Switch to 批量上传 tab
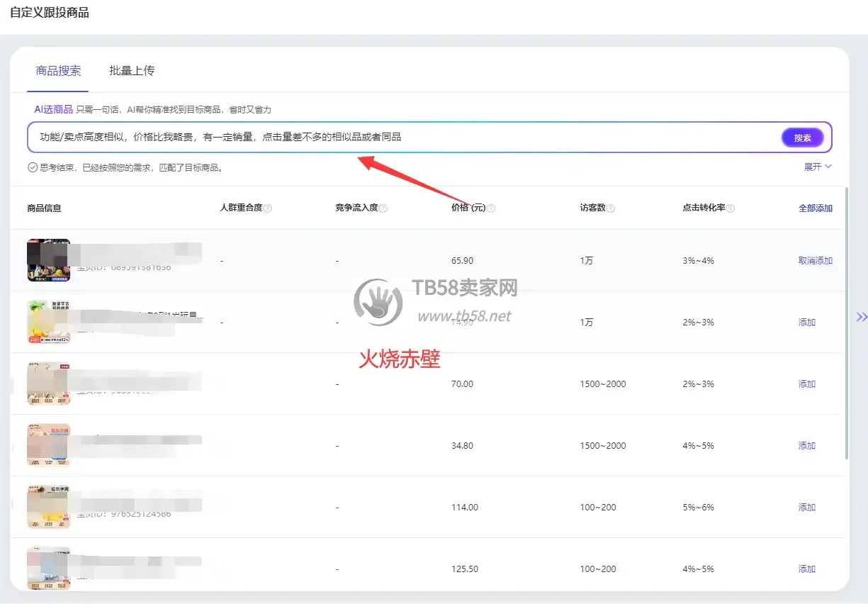The height and width of the screenshot is (604, 868). [132, 71]
